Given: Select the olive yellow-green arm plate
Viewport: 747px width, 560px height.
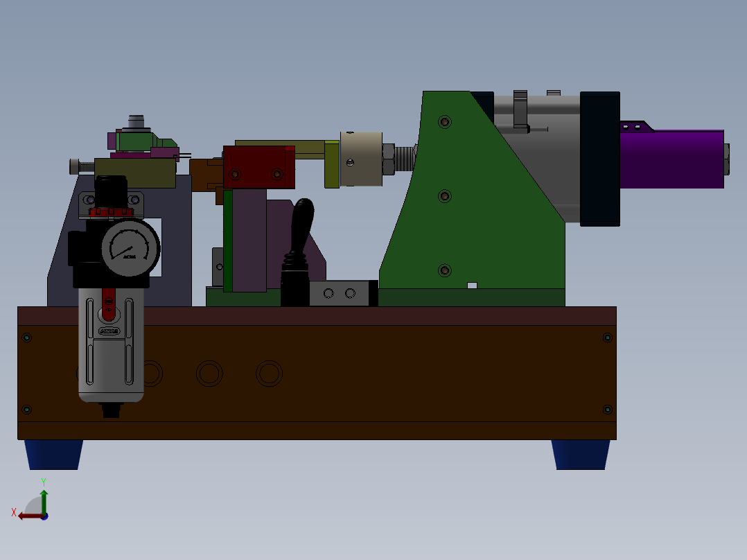Looking at the screenshot, I should pos(332,165).
